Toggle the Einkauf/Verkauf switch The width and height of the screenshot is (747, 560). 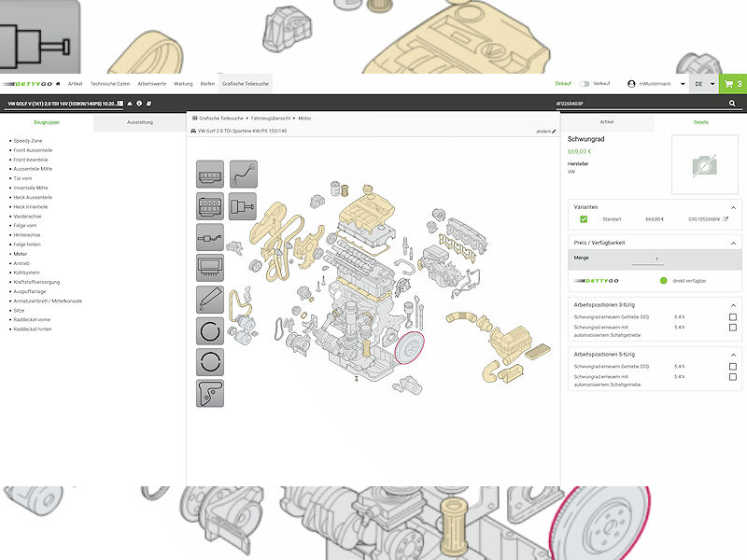tap(585, 84)
